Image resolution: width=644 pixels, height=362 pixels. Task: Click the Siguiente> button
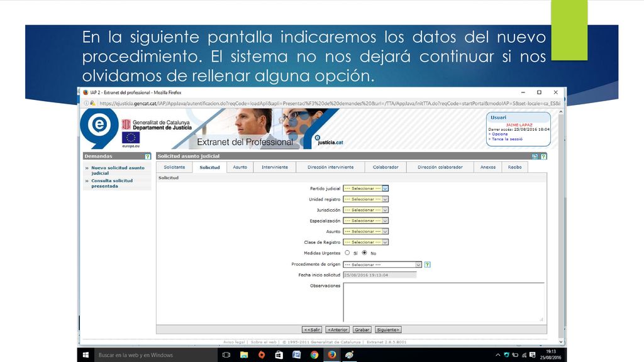click(x=388, y=329)
